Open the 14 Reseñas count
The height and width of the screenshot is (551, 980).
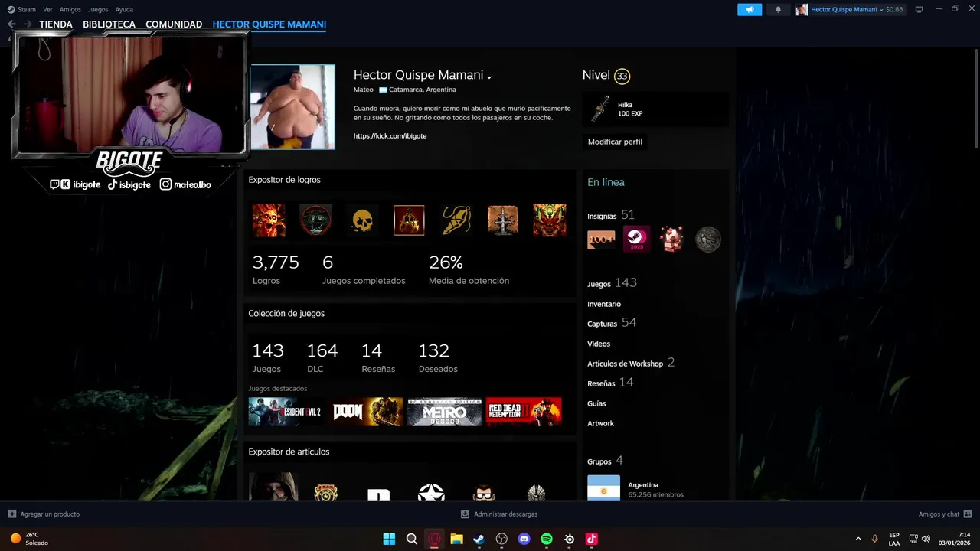(378, 357)
